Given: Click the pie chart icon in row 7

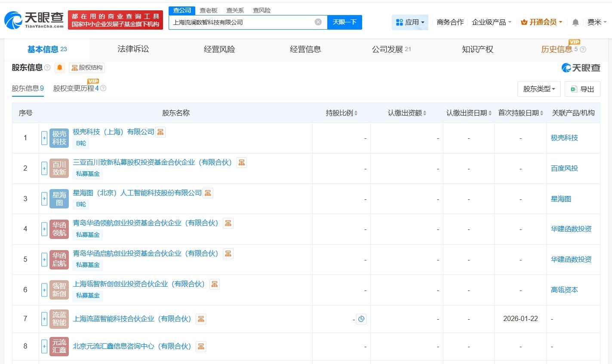Looking at the screenshot, I should 361,319.
